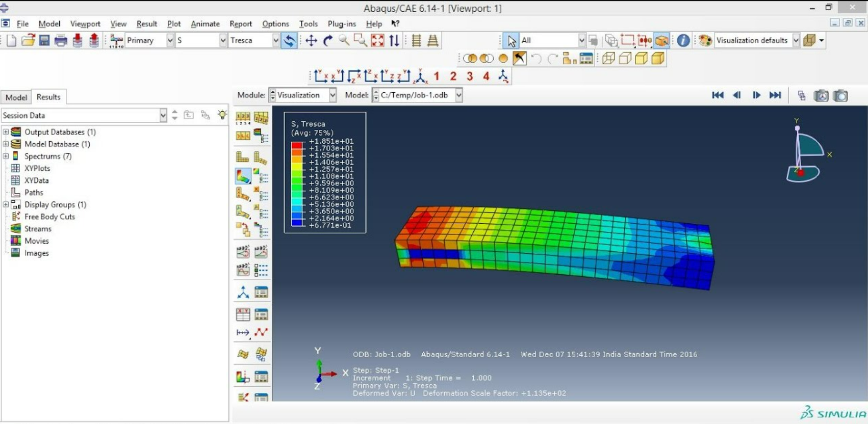Toggle the perspective view on

pyautogui.click(x=433, y=40)
